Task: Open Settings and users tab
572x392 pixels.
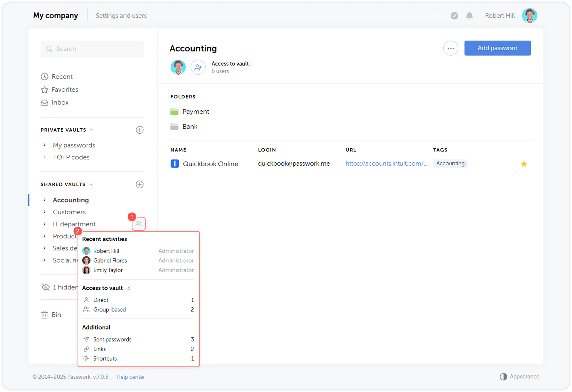Action: pyautogui.click(x=121, y=16)
